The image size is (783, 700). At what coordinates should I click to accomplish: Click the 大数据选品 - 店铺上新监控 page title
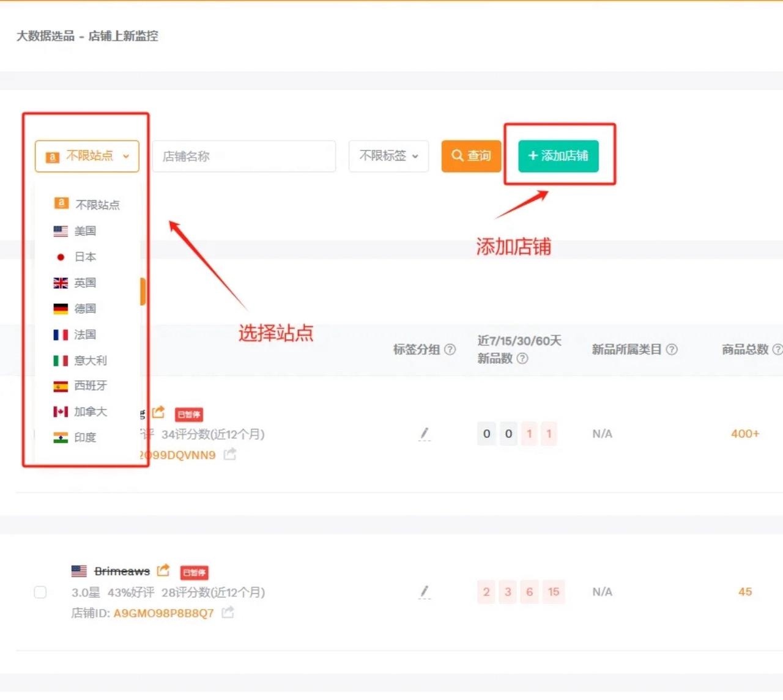pyautogui.click(x=87, y=36)
